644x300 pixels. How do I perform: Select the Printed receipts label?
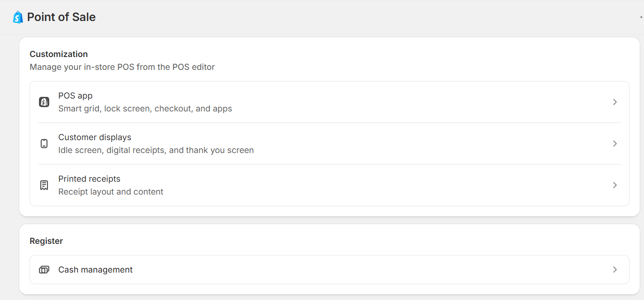click(x=89, y=179)
